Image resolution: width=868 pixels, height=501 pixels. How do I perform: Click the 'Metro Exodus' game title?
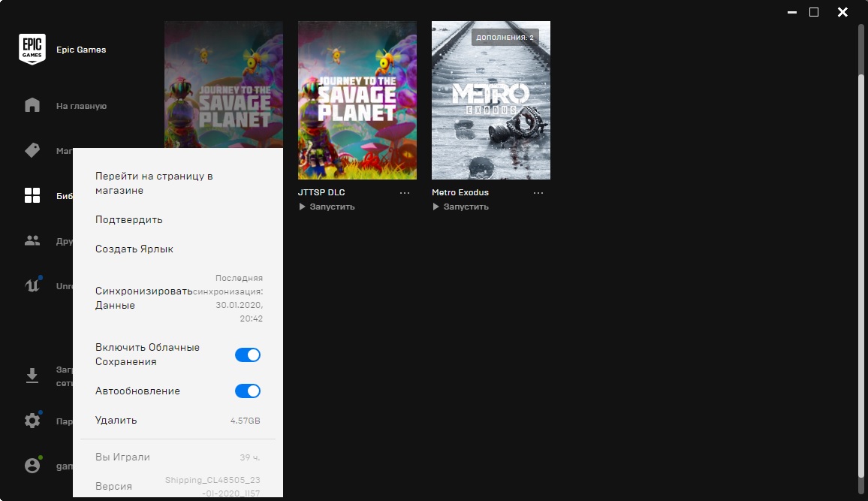[x=460, y=192]
